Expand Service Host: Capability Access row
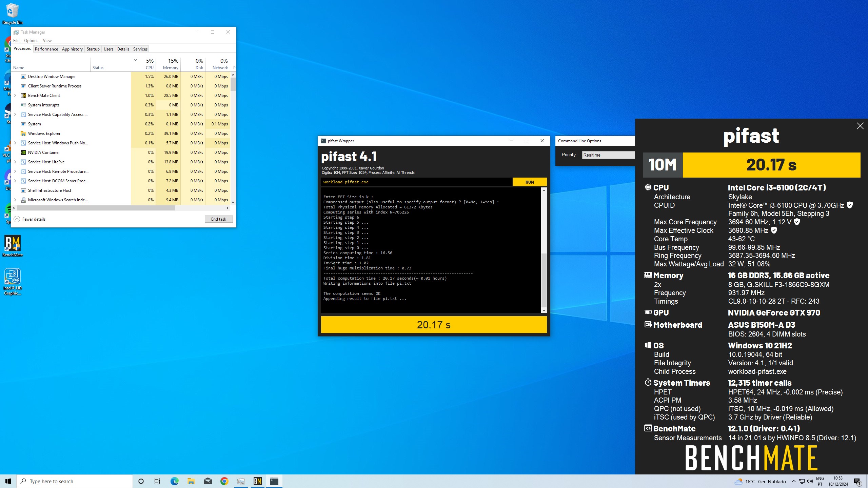This screenshot has width=868, height=488. (15, 115)
